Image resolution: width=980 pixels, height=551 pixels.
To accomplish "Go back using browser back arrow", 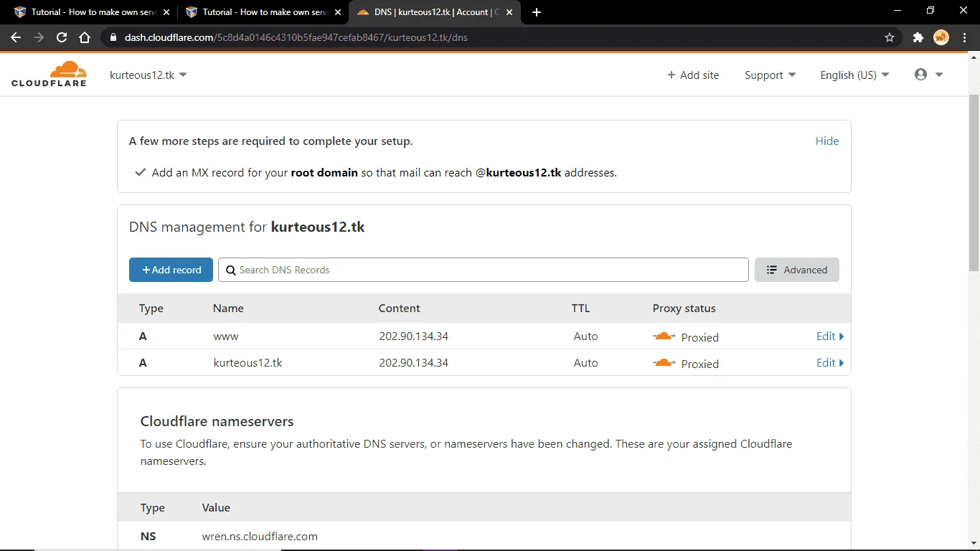I will click(x=16, y=37).
